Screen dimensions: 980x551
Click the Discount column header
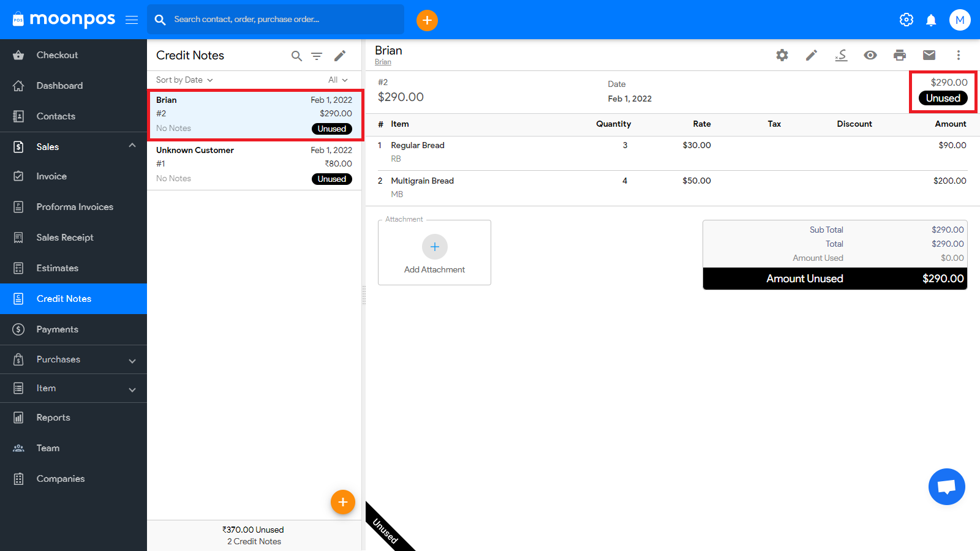(854, 124)
